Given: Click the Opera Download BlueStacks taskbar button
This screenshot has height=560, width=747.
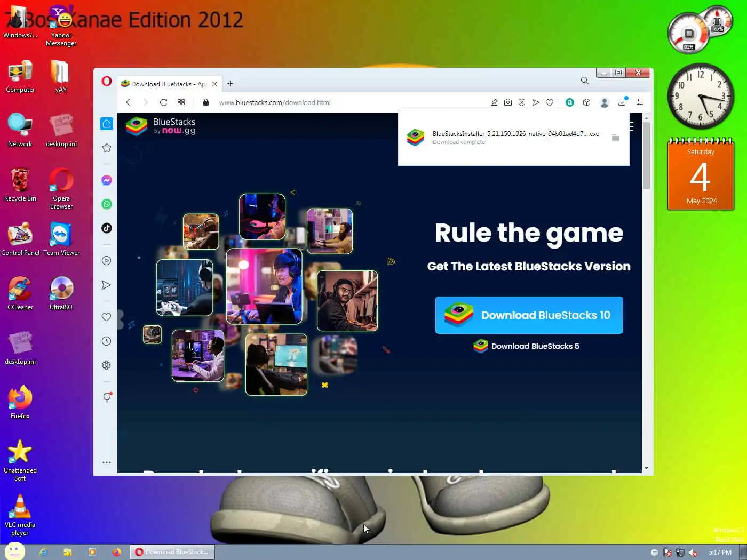Looking at the screenshot, I should 172,552.
